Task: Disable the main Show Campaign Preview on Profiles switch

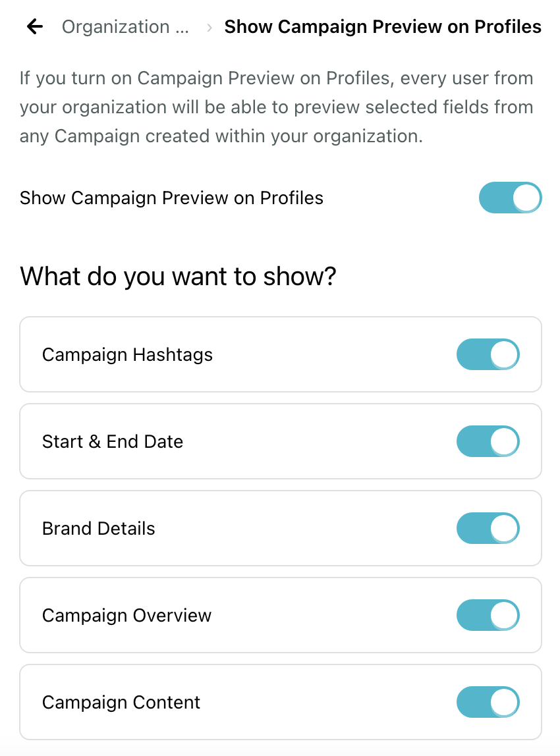Action: (511, 198)
